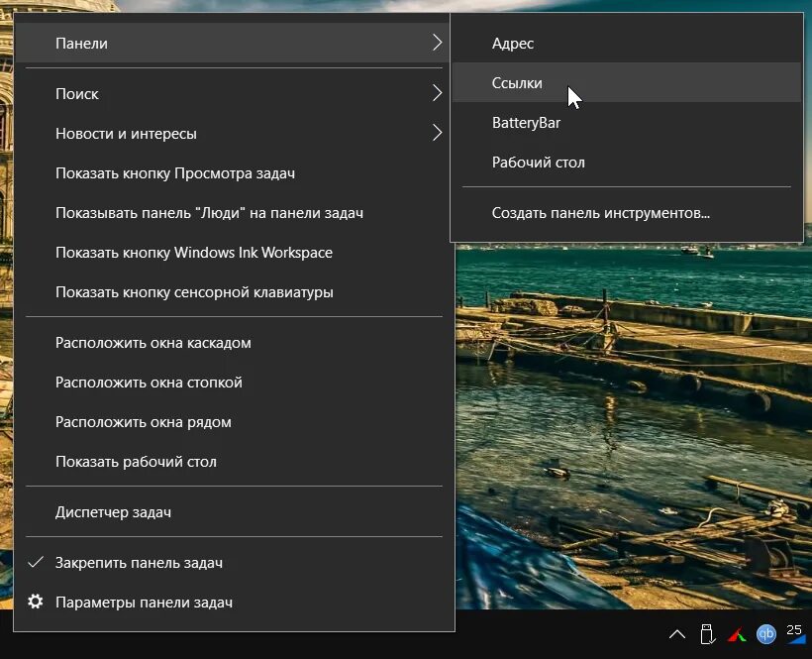The height and width of the screenshot is (659, 812).
Task: Open Параметры панели задач
Action: (x=233, y=602)
